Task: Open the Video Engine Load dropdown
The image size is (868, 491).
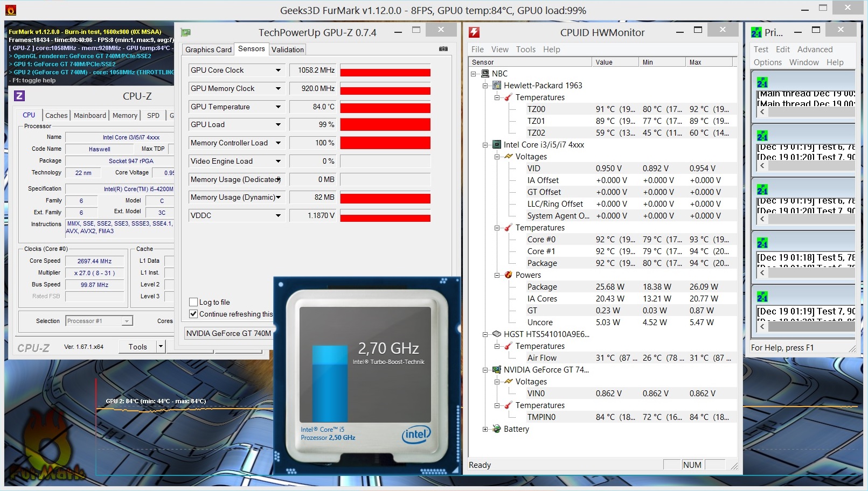Action: 278,161
